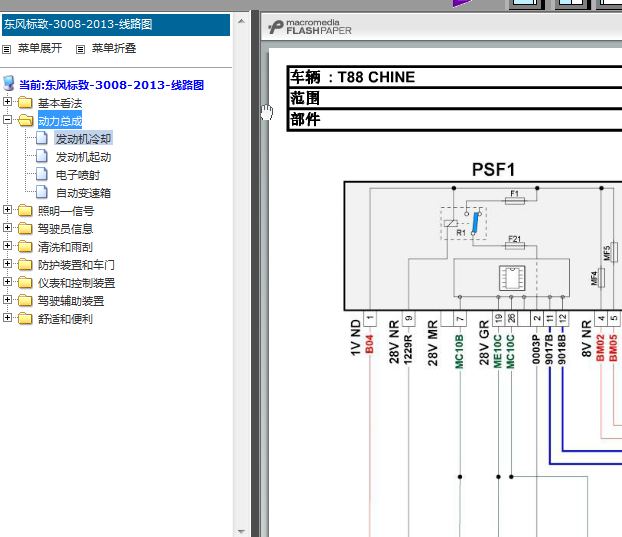Click the 1229R wire label
The width and height of the screenshot is (622, 537).
click(x=408, y=349)
